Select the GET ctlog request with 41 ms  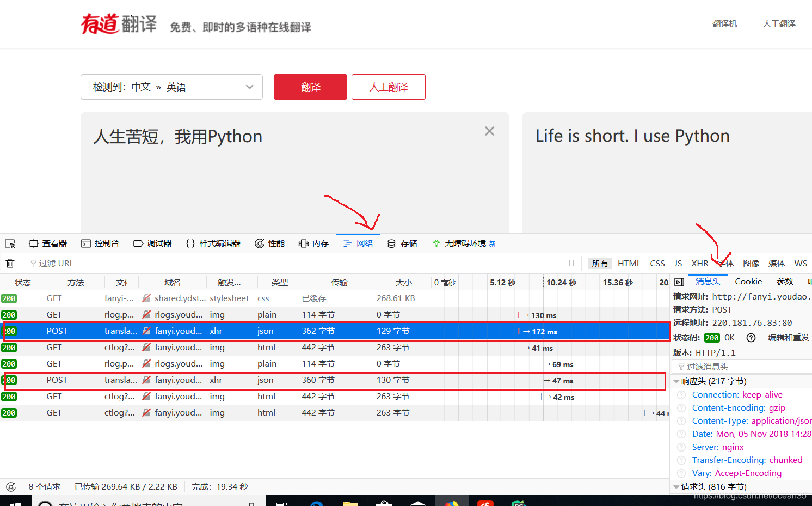(x=335, y=348)
